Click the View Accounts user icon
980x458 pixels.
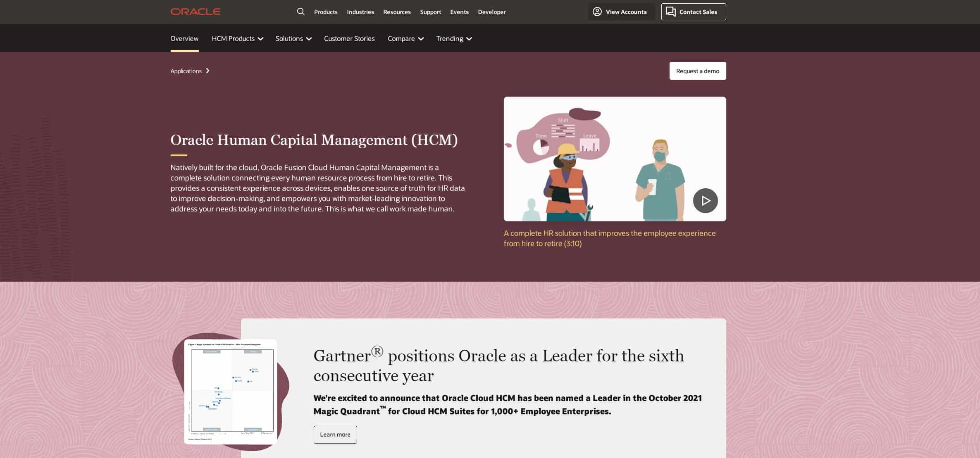tap(597, 12)
